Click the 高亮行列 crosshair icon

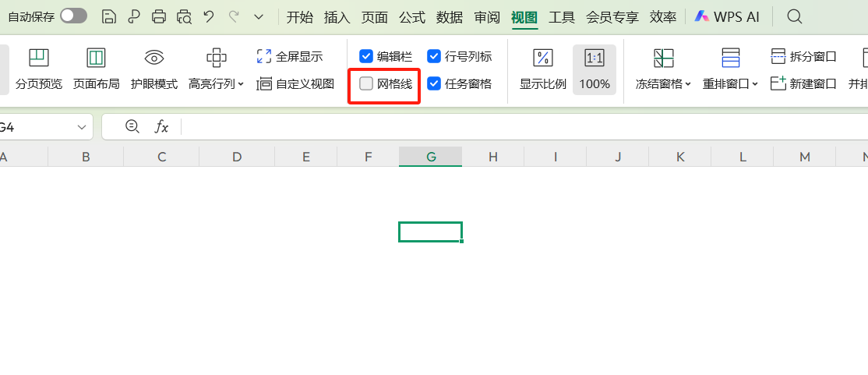pos(216,57)
